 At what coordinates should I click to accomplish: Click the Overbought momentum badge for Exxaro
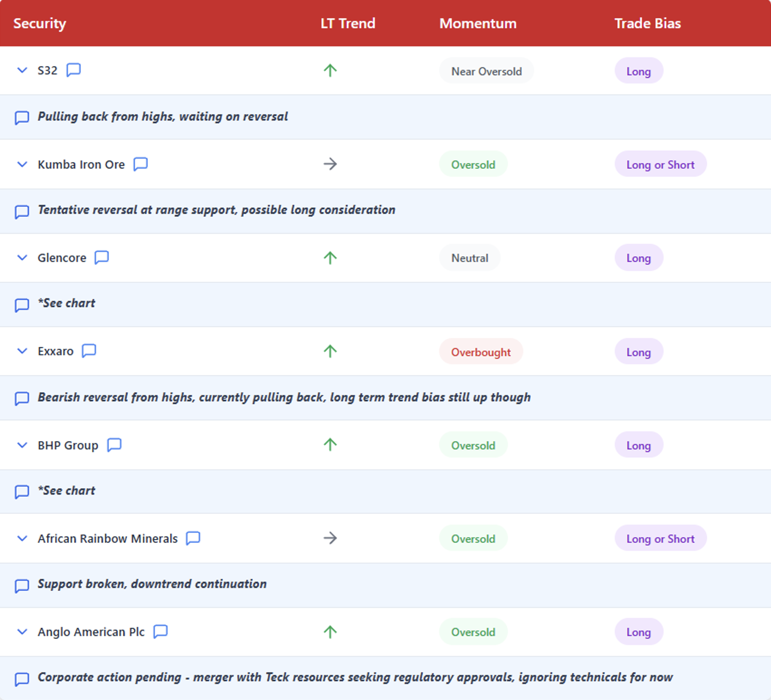481,352
